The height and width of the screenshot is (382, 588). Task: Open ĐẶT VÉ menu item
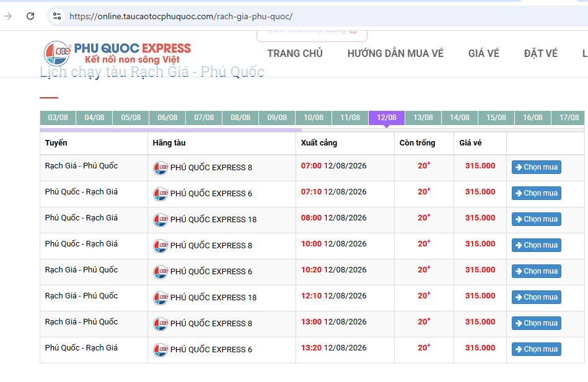click(541, 54)
